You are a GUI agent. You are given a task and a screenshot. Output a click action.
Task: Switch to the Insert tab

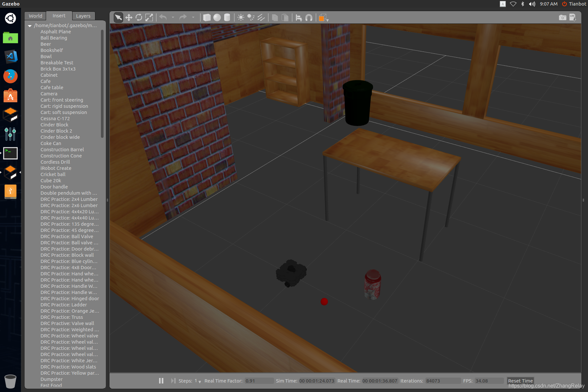59,16
